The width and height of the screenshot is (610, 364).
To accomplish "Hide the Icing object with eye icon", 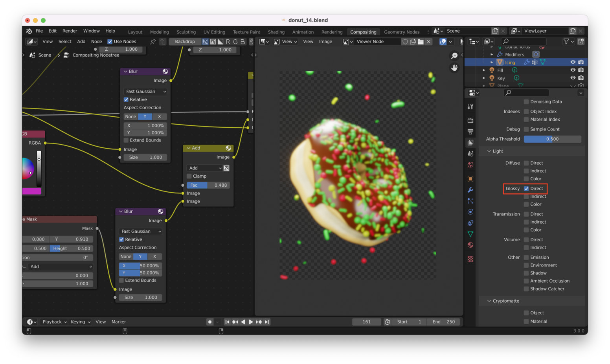I will point(573,62).
